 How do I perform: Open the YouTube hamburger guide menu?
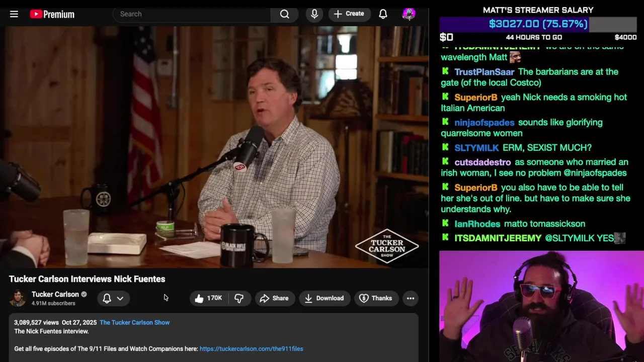[x=14, y=14]
